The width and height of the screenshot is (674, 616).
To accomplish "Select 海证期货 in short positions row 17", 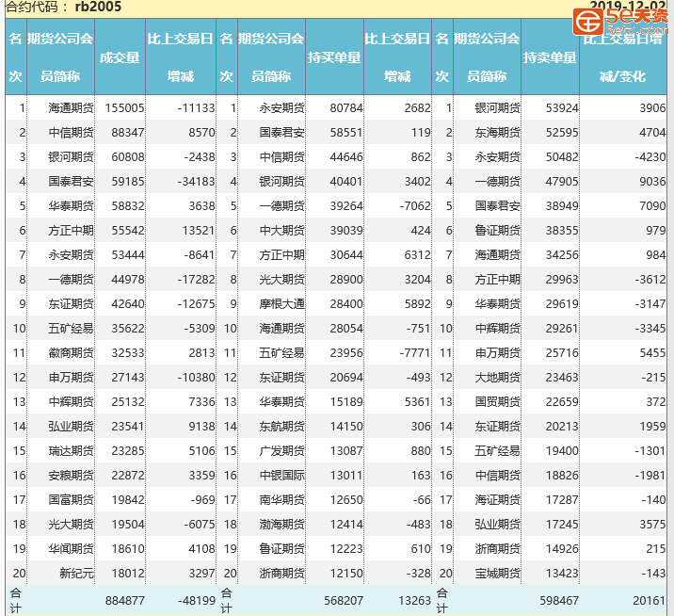I will (x=497, y=500).
